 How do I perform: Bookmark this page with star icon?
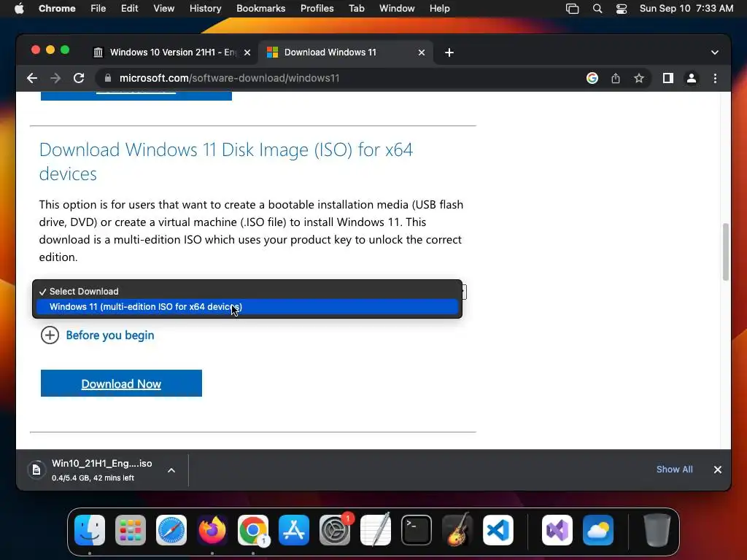(639, 78)
